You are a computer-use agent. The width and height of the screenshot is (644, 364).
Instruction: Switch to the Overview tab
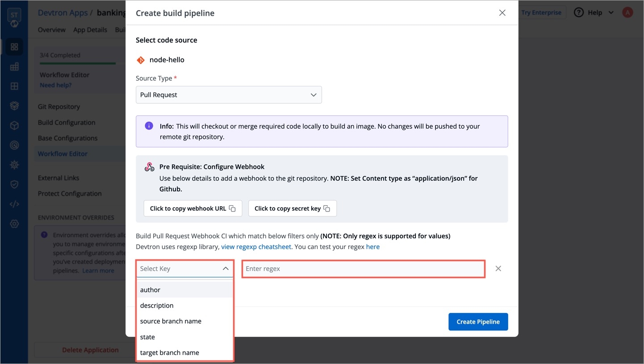52,30
